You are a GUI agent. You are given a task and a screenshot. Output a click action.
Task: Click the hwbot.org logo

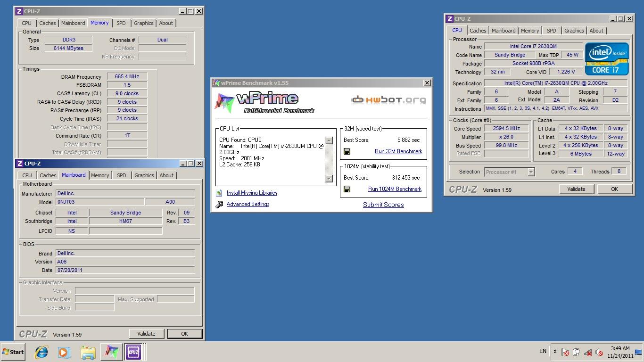point(388,100)
